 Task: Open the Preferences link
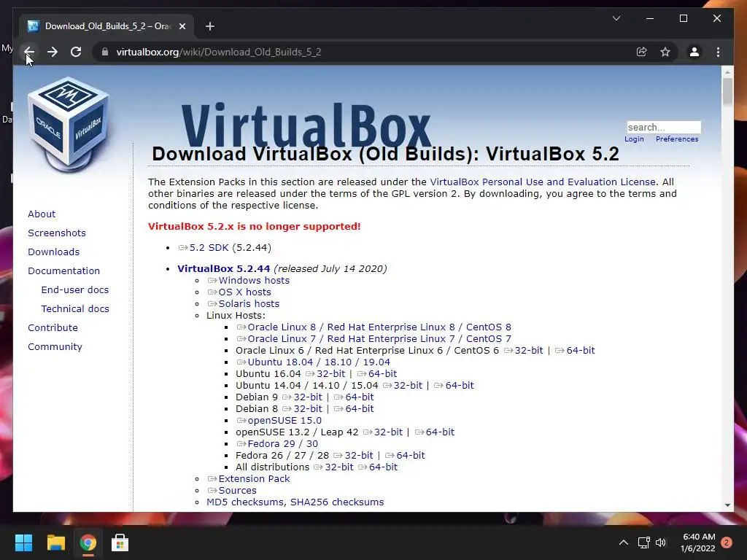pyautogui.click(x=677, y=139)
